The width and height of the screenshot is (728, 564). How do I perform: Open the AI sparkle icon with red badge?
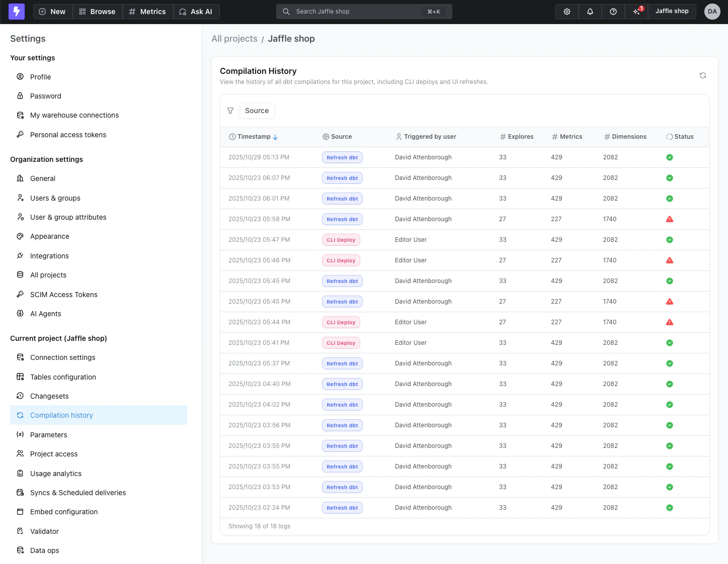pyautogui.click(x=636, y=12)
